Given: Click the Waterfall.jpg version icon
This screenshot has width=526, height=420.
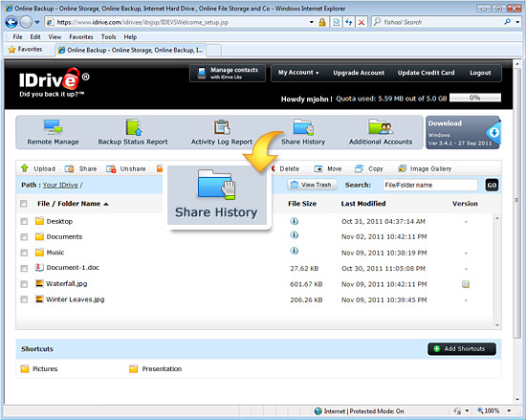Looking at the screenshot, I should click(x=466, y=284).
